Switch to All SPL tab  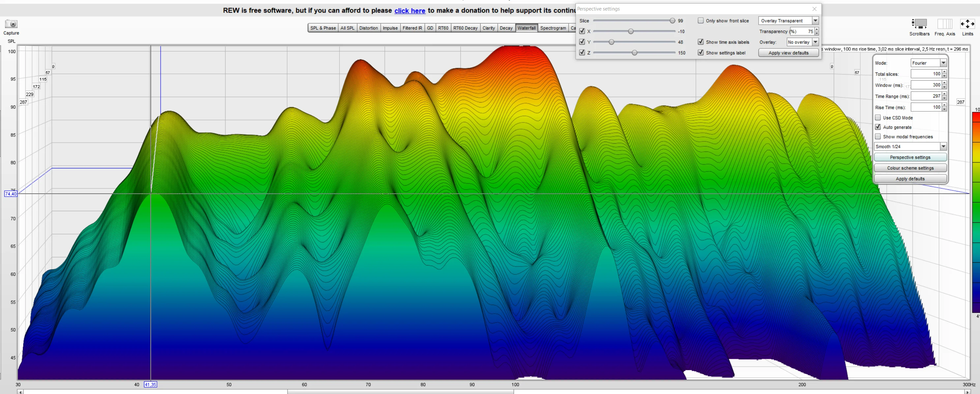347,28
